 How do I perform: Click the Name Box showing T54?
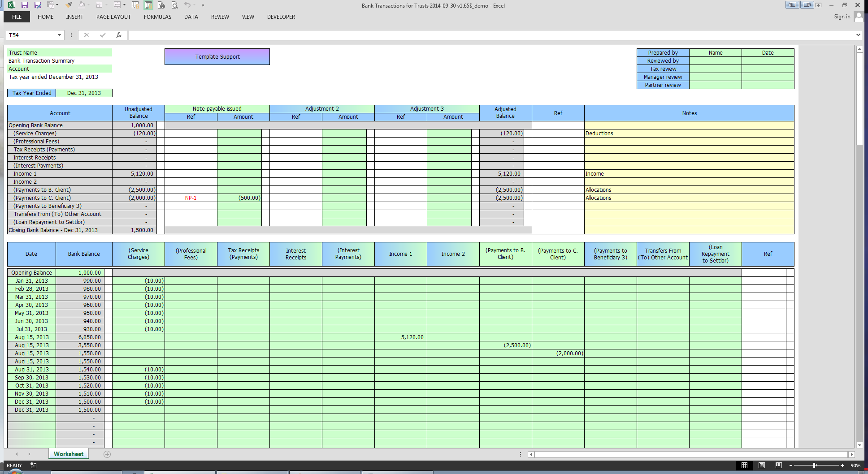31,35
